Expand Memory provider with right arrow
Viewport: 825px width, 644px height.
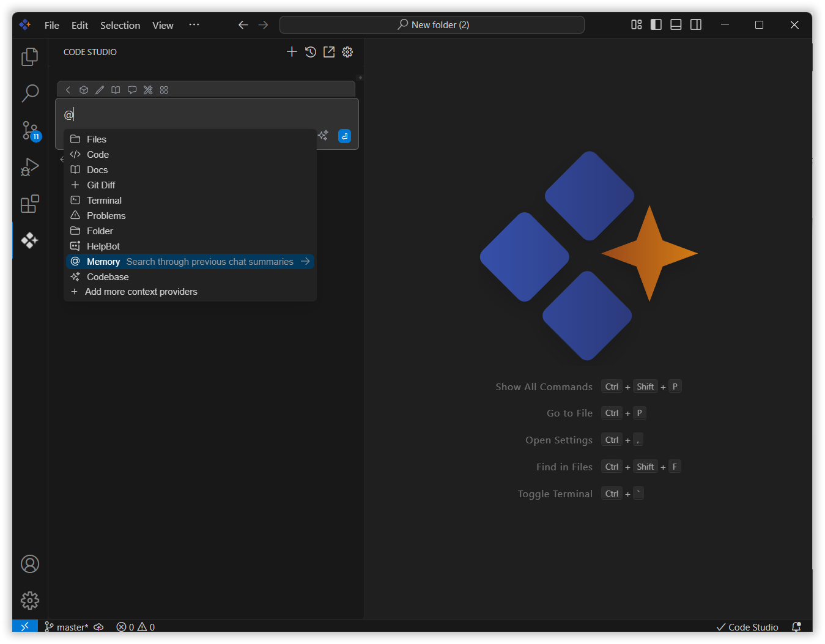coord(305,262)
